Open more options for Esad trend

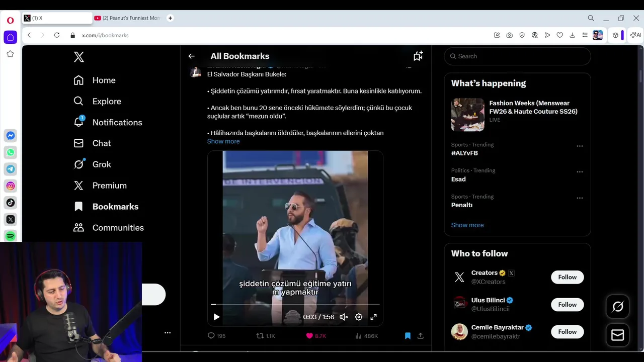[x=580, y=172]
